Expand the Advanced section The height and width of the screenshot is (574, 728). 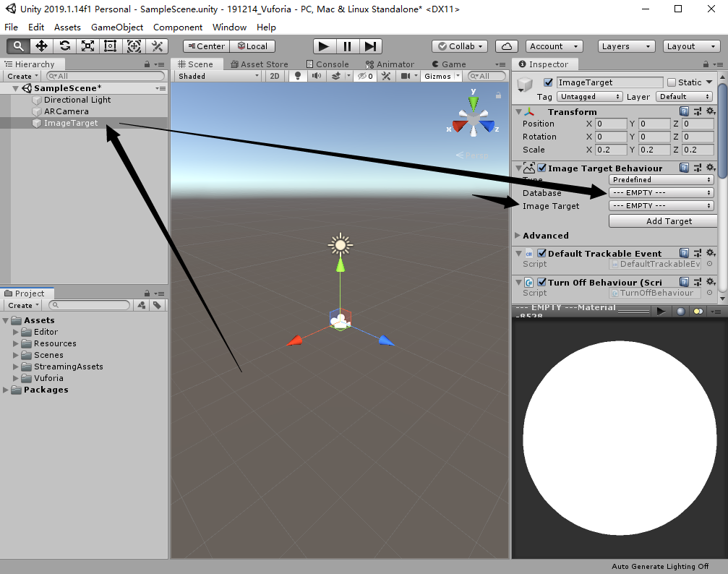[517, 236]
